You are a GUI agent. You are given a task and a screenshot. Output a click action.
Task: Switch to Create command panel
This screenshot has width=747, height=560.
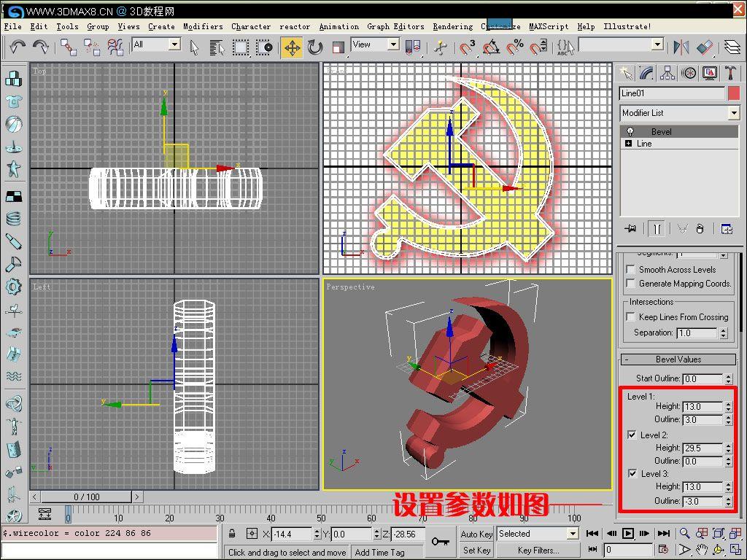pos(626,74)
